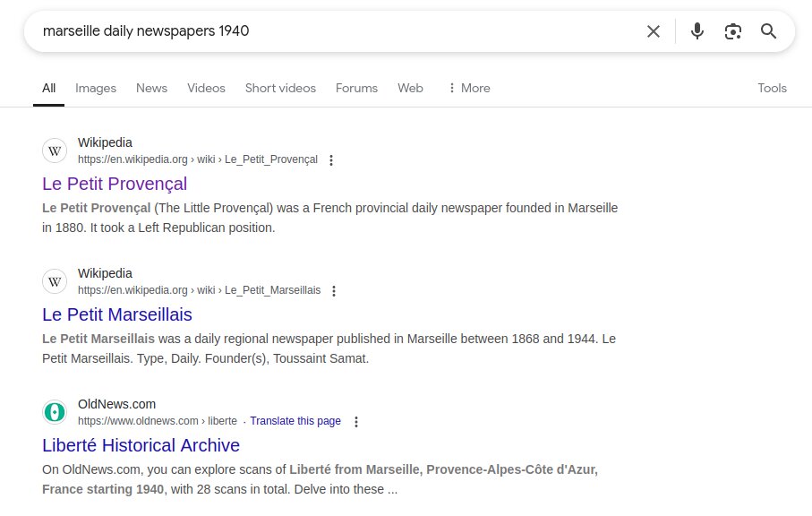Expand the More search categories dropdown
The image size is (812, 516).
point(469,88)
